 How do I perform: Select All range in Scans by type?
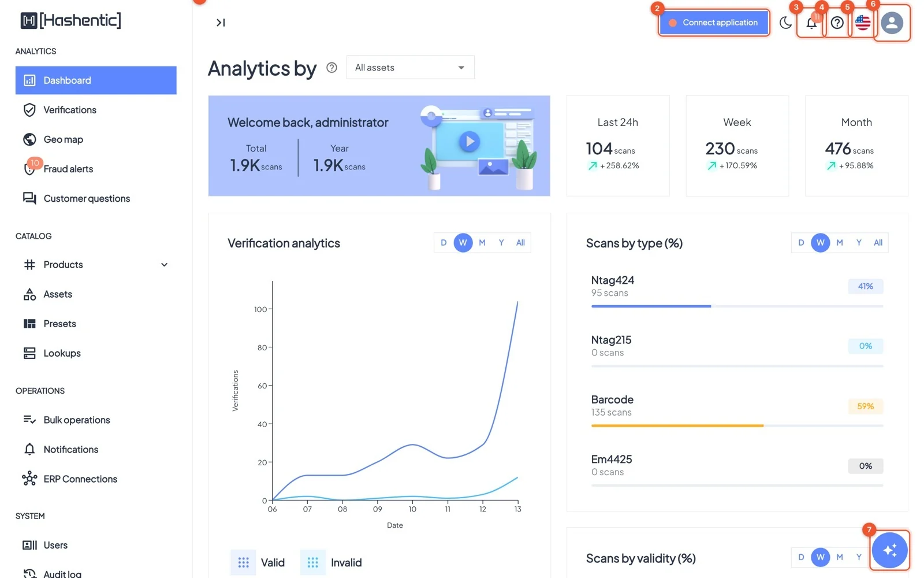click(878, 243)
